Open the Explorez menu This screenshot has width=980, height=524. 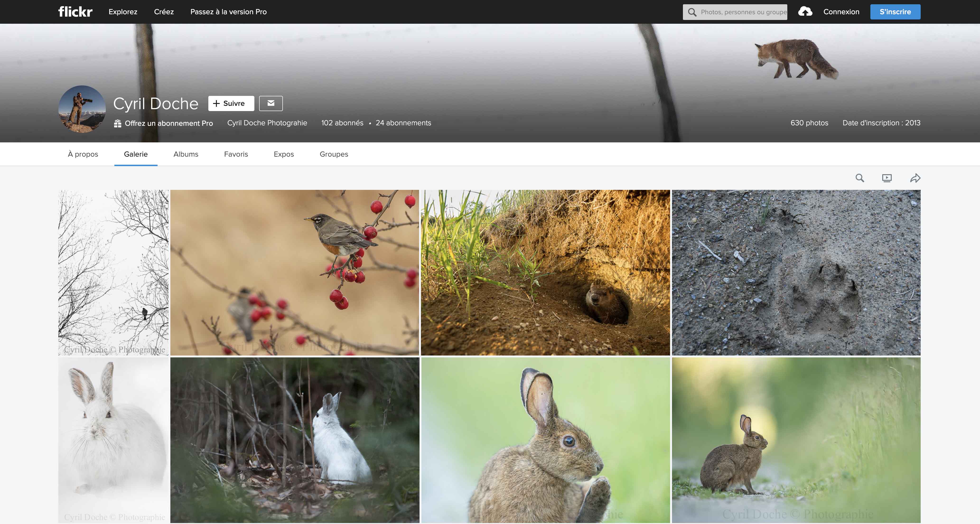123,12
